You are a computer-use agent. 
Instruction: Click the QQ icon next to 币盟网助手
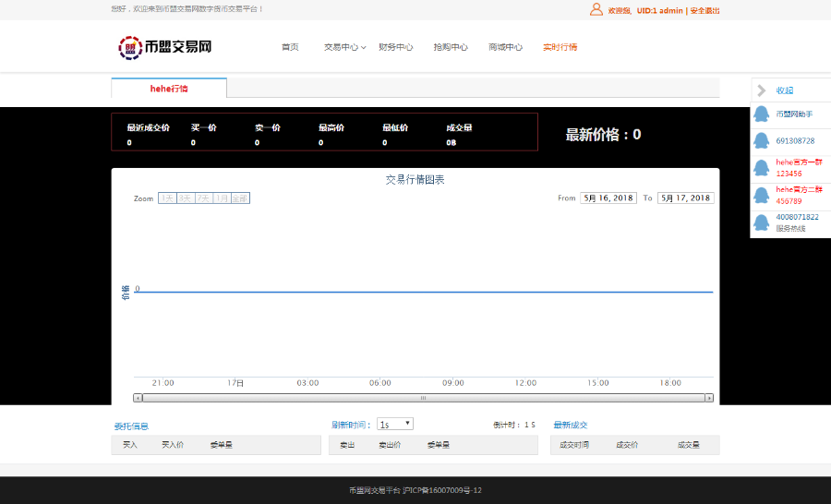(762, 114)
